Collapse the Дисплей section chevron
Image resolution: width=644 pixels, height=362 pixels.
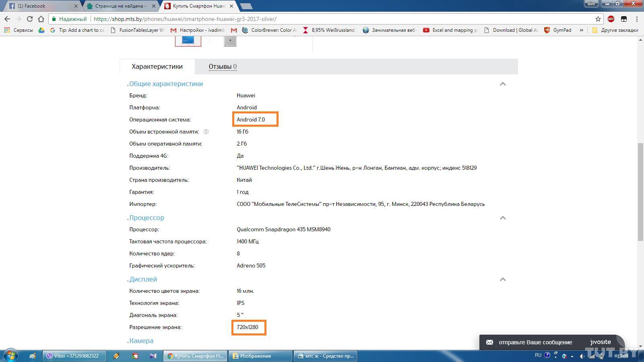click(503, 280)
